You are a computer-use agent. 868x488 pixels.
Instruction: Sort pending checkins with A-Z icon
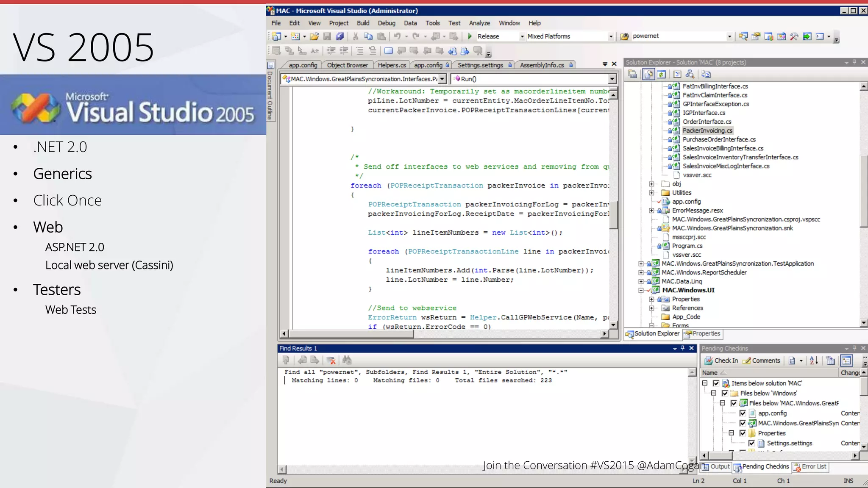[814, 360]
